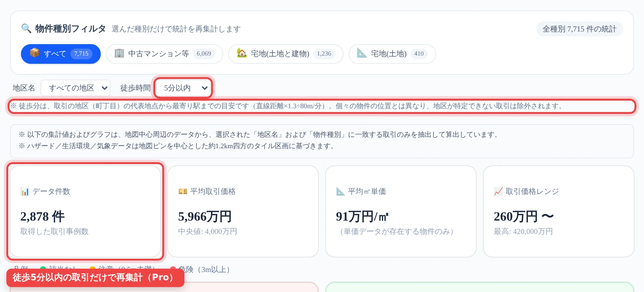Screen dimensions: 644x292
Task: Click the 全種別 7,715 件の統計 badge
Action: pos(580,29)
